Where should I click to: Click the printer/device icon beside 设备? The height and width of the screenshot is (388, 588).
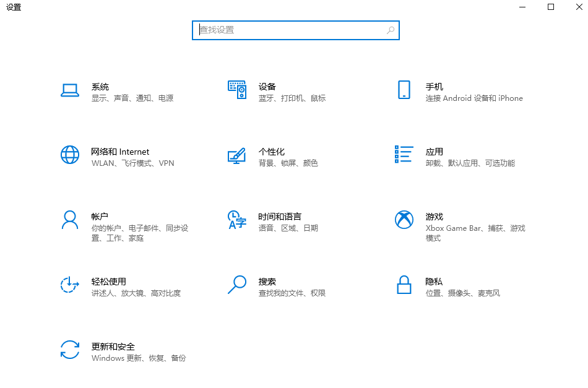coord(237,90)
